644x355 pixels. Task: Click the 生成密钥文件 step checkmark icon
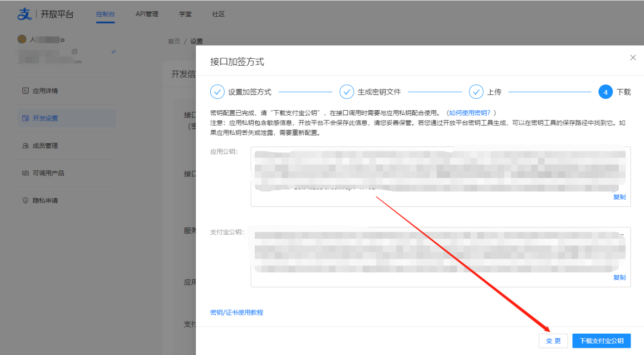347,92
